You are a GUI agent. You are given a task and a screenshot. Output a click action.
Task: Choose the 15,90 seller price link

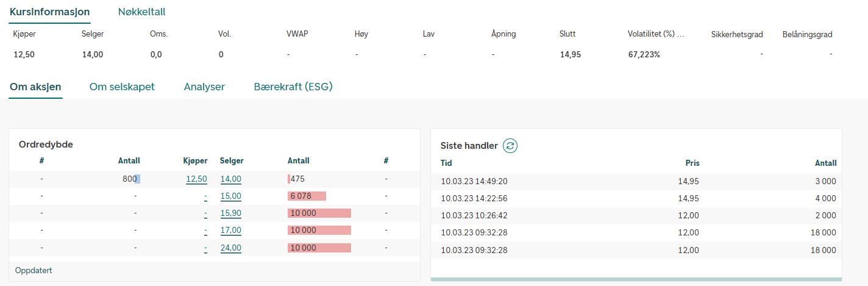point(231,213)
